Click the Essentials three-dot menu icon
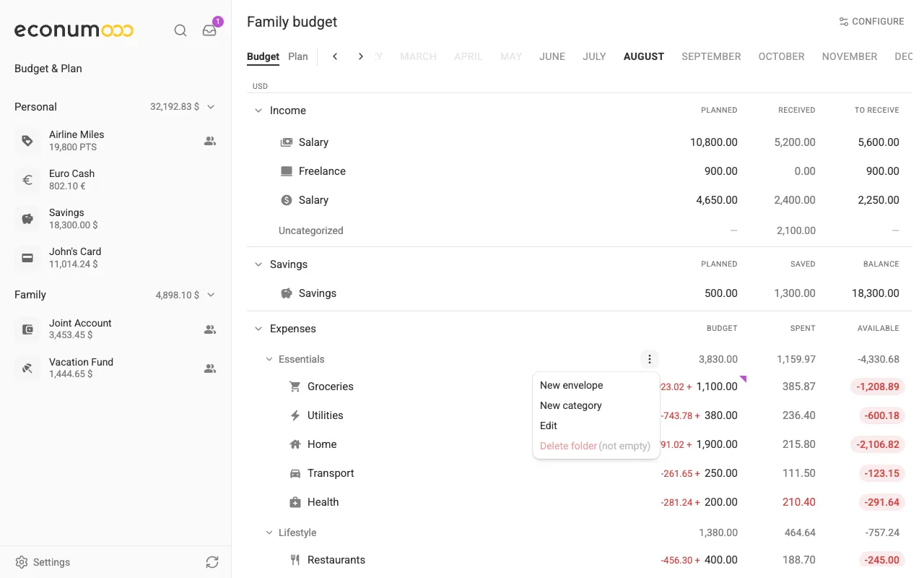 [x=650, y=359]
